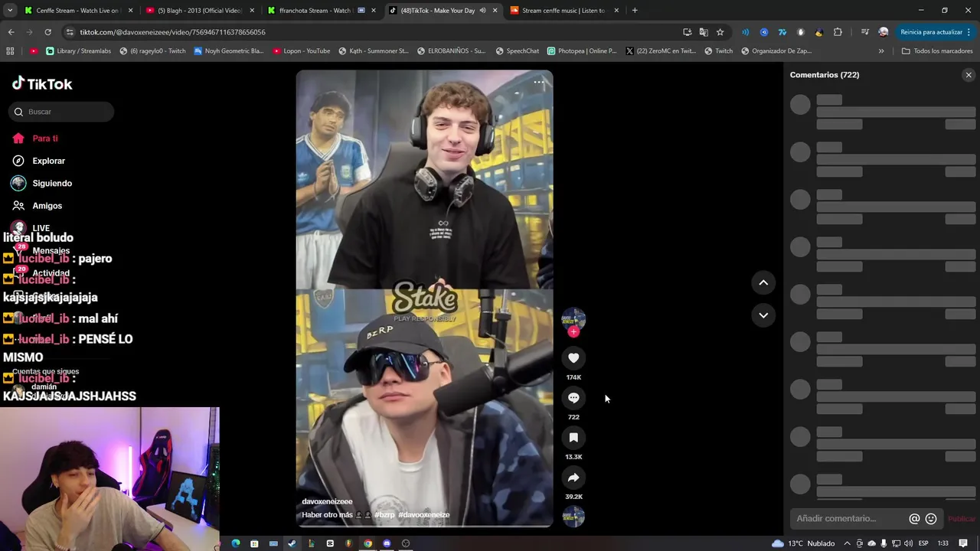Click the Publicar button
Viewport: 980px width, 551px height.
click(962, 519)
